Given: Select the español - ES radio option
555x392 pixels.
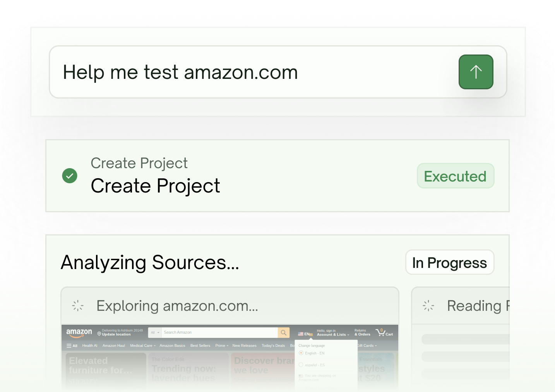Looking at the screenshot, I should [x=301, y=365].
